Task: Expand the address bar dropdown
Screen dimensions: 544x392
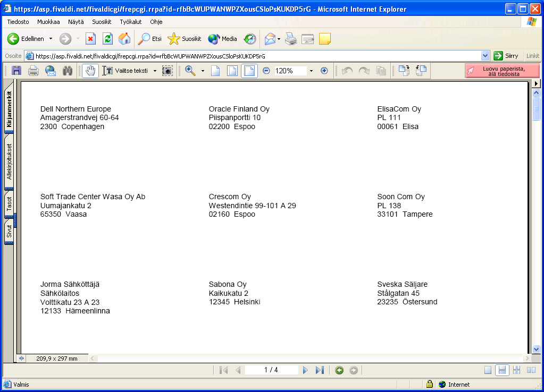Action: (x=485, y=56)
